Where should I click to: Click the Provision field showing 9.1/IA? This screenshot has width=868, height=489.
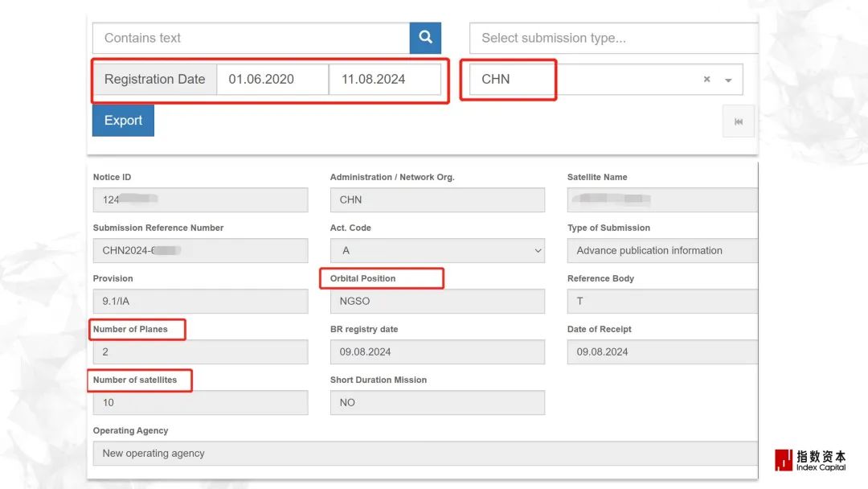(x=200, y=302)
